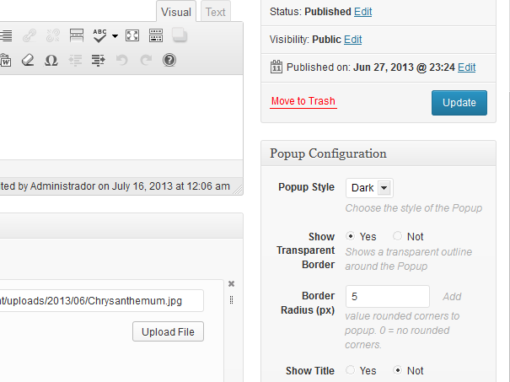
Task: Click the remove formatting eraser icon
Action: (x=28, y=60)
